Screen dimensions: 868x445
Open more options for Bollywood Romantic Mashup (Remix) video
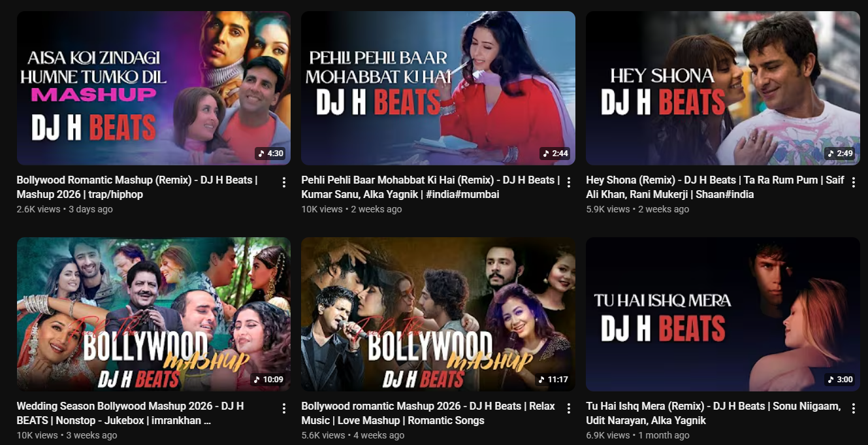click(x=284, y=182)
